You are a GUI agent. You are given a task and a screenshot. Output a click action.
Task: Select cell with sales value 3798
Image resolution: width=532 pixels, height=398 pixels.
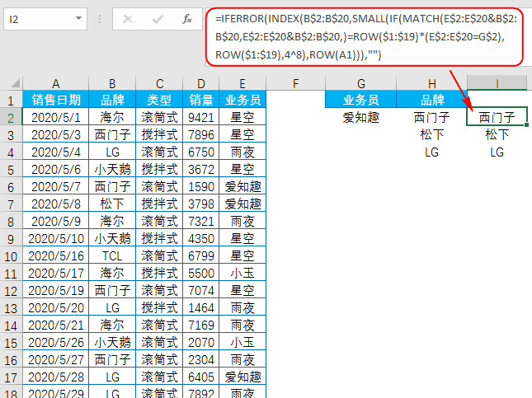[201, 204]
